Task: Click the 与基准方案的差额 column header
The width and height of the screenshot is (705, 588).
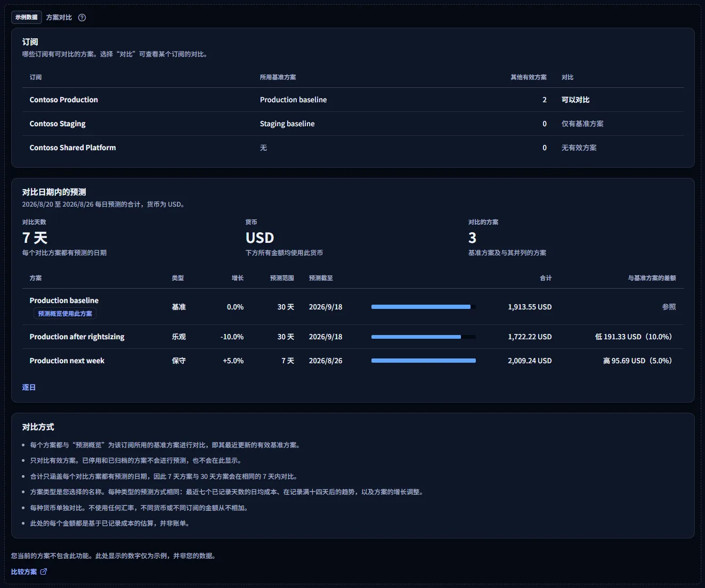Action: pos(652,278)
